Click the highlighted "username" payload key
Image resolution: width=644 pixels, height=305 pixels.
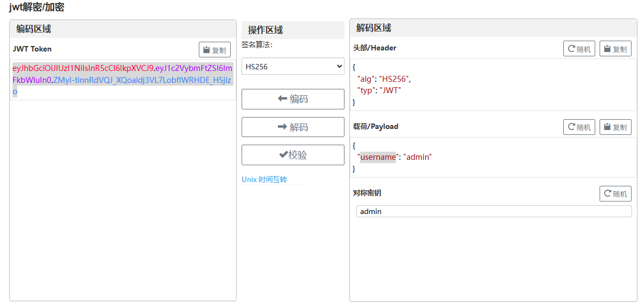[377, 157]
